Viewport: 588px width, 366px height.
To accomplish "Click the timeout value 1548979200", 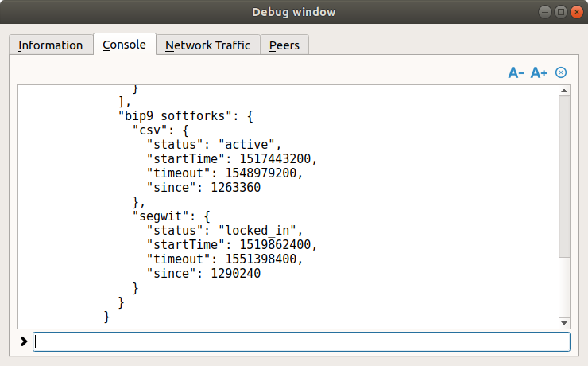I will [261, 173].
